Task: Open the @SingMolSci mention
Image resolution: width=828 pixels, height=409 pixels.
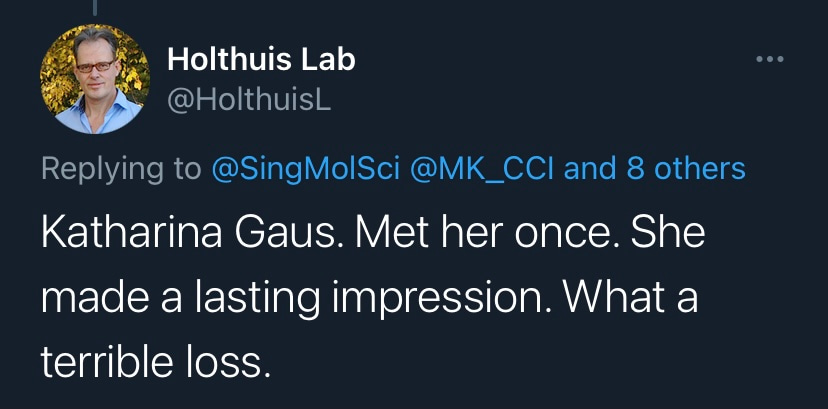Action: pos(306,168)
